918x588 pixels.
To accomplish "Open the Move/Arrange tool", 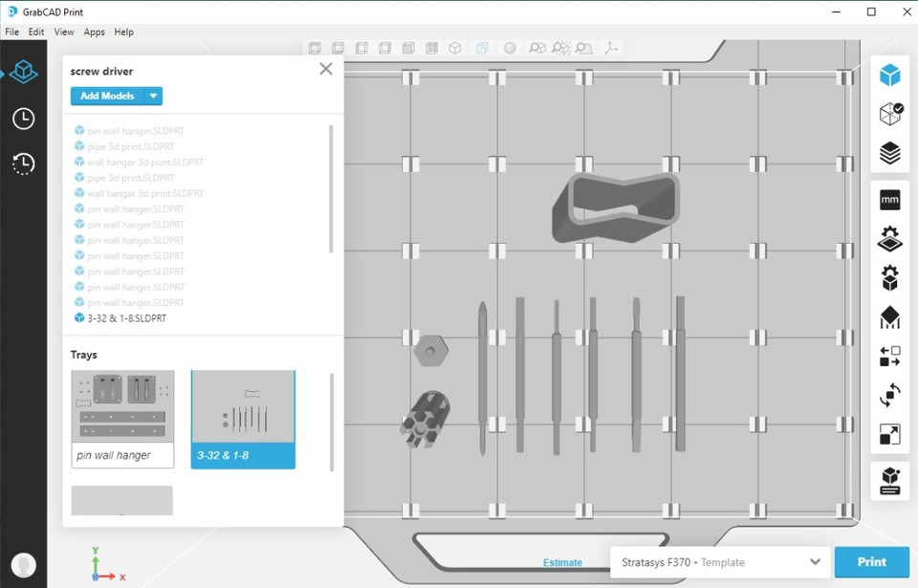I will tap(889, 355).
